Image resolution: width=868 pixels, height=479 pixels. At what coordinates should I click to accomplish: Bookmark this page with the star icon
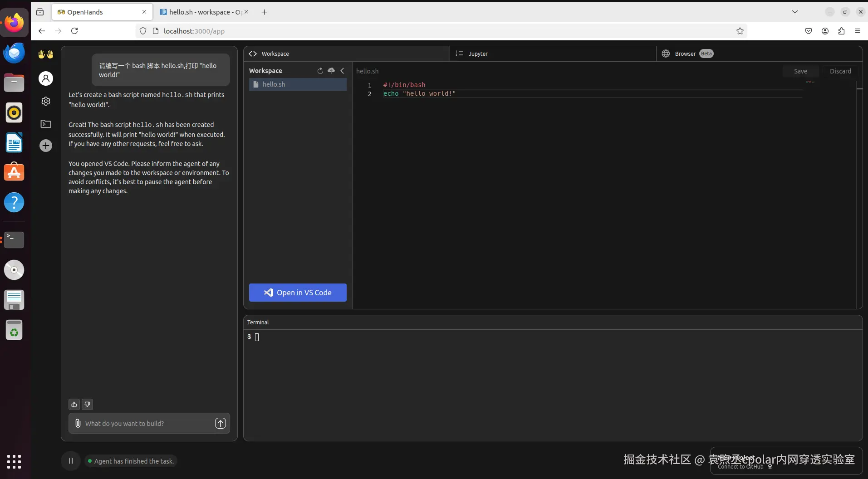(x=740, y=31)
